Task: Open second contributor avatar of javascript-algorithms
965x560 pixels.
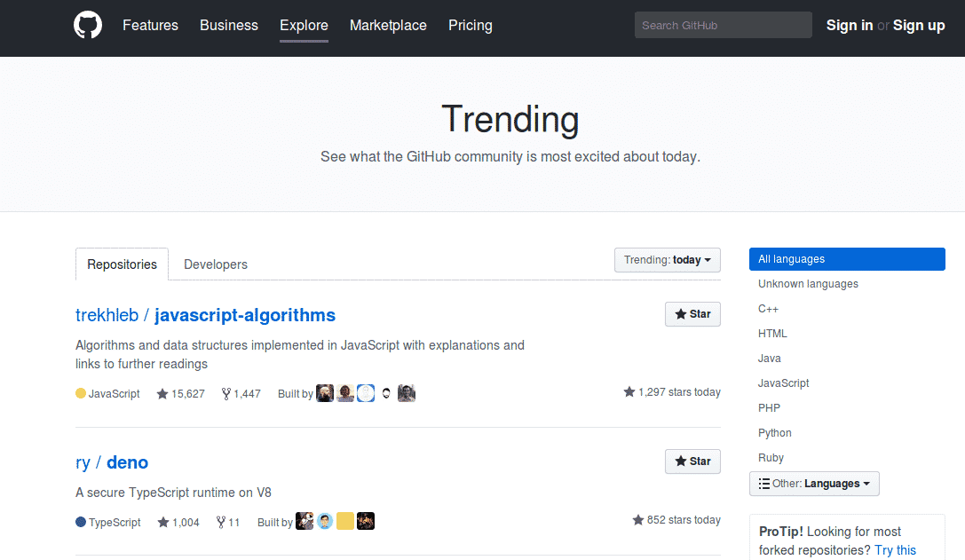Action: 345,393
